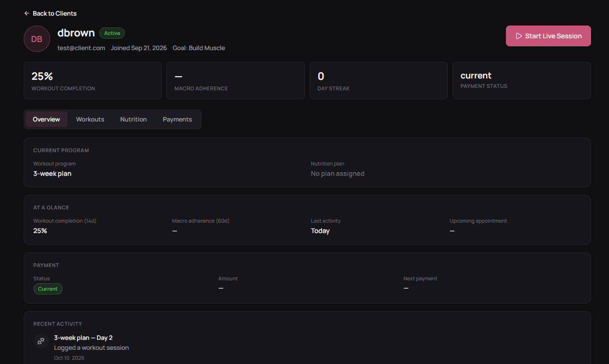Click the email test@client.com
The height and width of the screenshot is (364, 609).
(81, 48)
